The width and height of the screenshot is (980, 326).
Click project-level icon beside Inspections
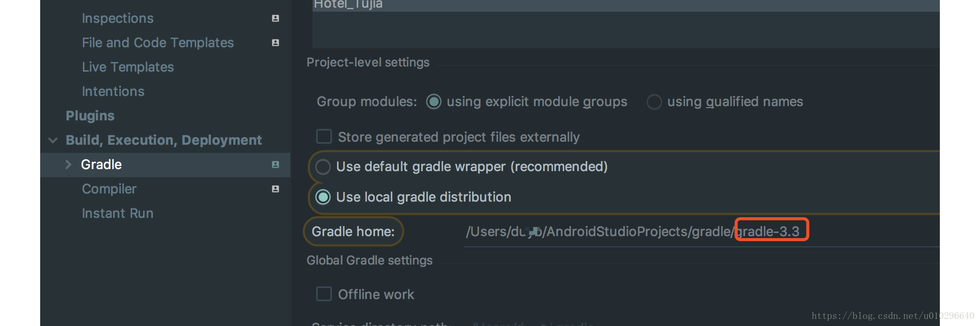(275, 18)
